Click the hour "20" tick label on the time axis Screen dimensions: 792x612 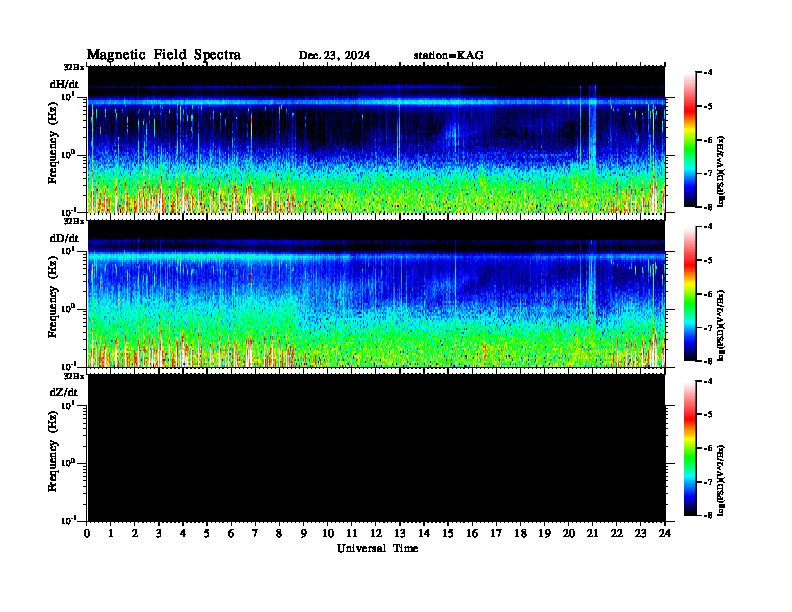coord(569,533)
